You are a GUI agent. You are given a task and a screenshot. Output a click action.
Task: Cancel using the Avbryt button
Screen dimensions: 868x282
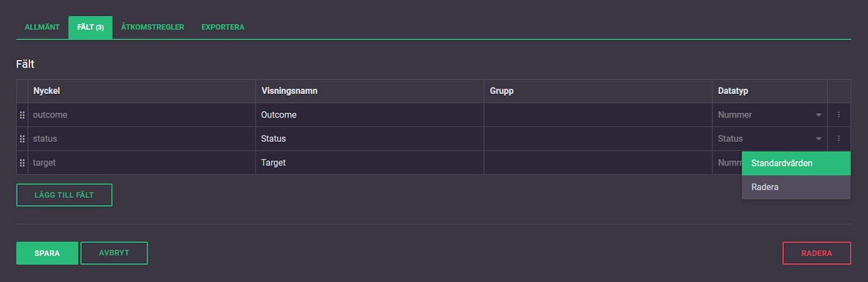pos(114,253)
